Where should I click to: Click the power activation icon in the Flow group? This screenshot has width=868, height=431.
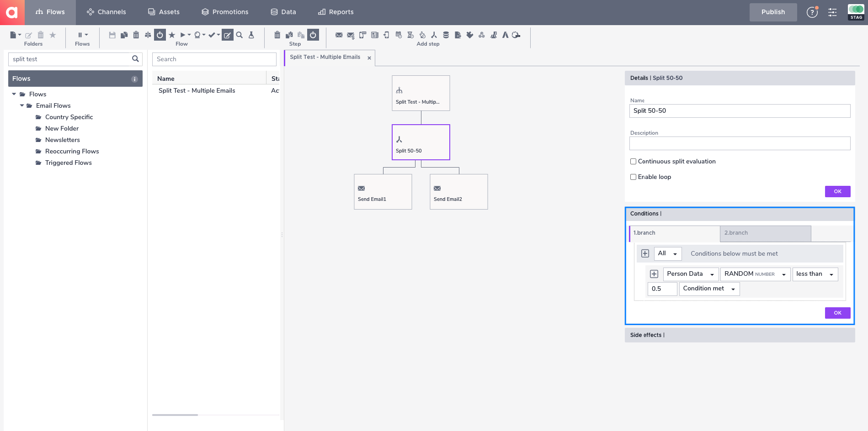tap(160, 35)
